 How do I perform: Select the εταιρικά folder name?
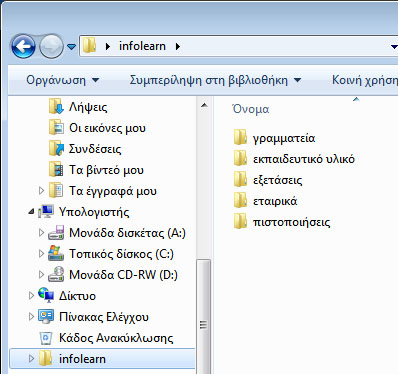tap(275, 201)
